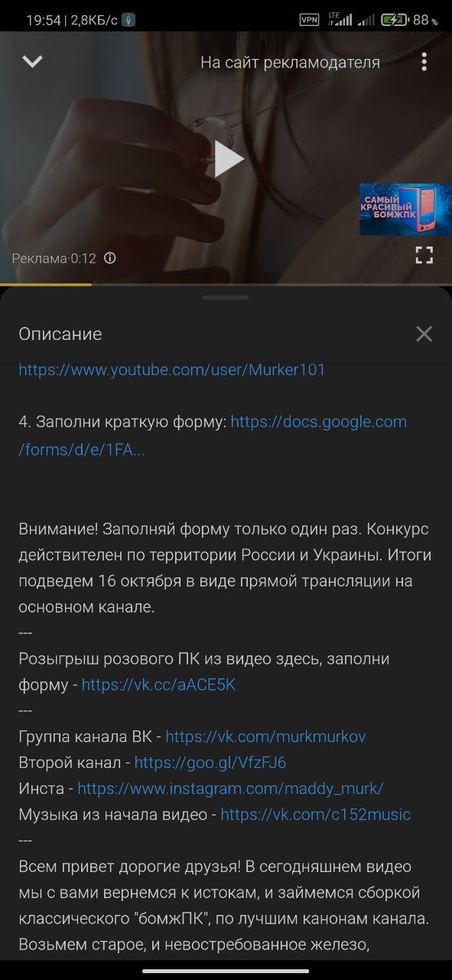Collapse the video player with the down chevron
This screenshot has width=452, height=980.
point(32,62)
